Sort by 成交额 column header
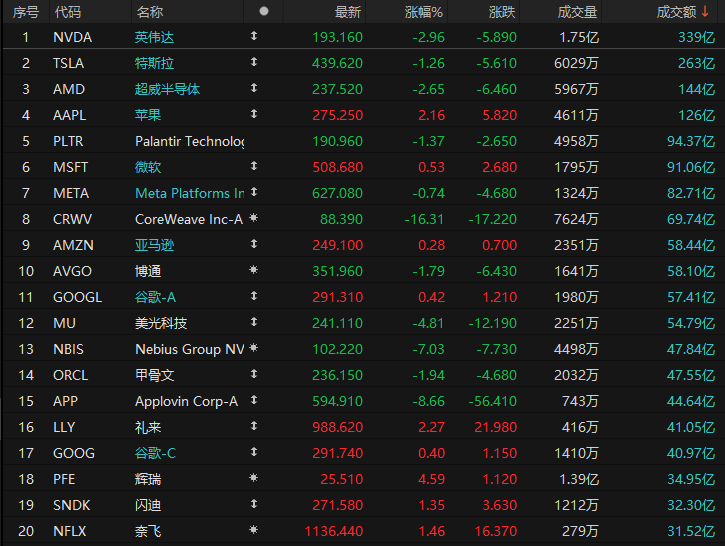725x546 pixels. [x=676, y=12]
